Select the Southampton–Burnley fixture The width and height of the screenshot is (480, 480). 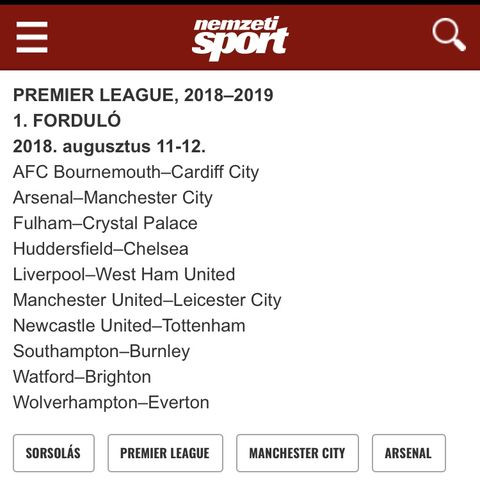102,351
